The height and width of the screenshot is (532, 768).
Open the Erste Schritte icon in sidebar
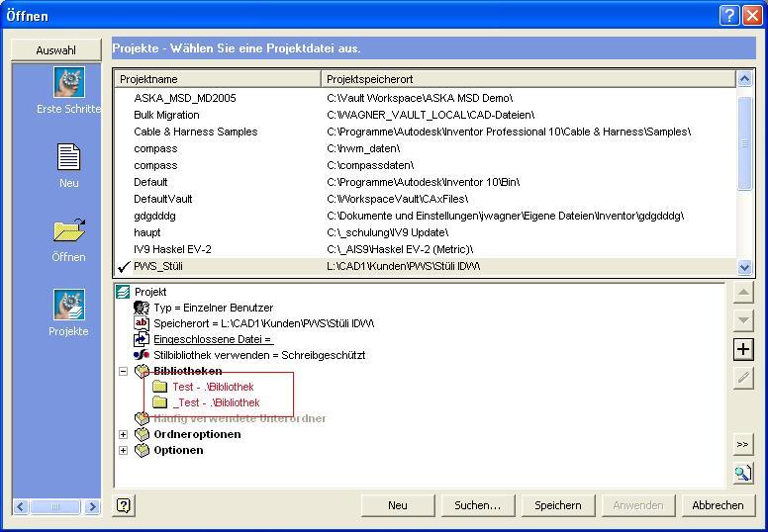click(69, 82)
